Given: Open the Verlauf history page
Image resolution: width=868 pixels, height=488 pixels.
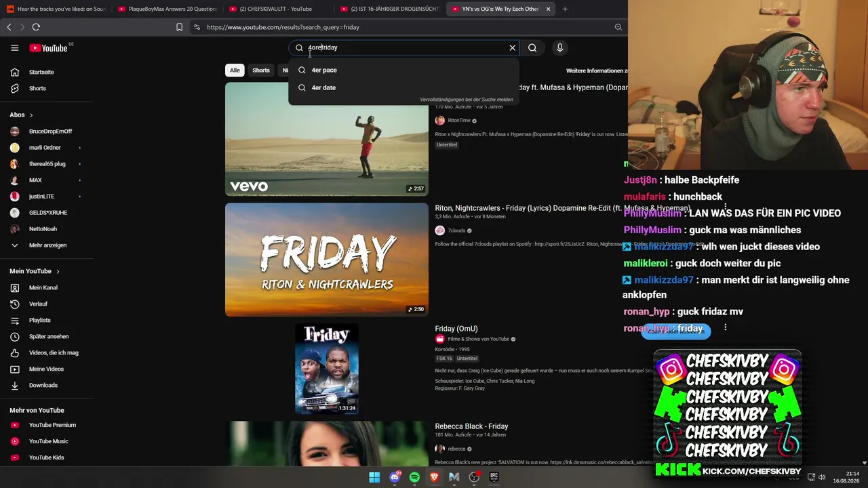Looking at the screenshot, I should [x=38, y=304].
